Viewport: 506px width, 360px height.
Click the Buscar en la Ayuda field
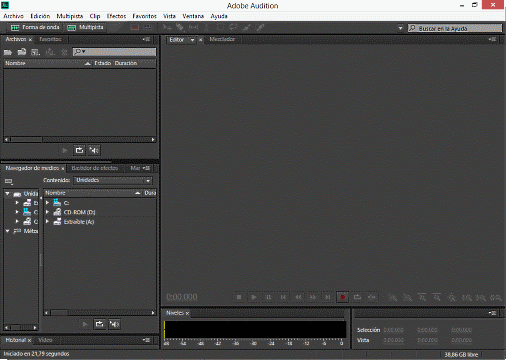click(x=455, y=28)
